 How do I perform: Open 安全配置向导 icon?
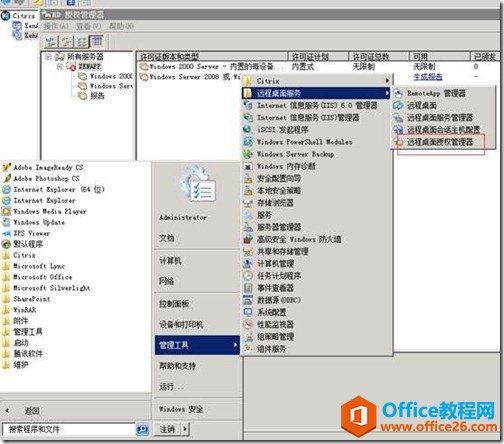pos(248,178)
